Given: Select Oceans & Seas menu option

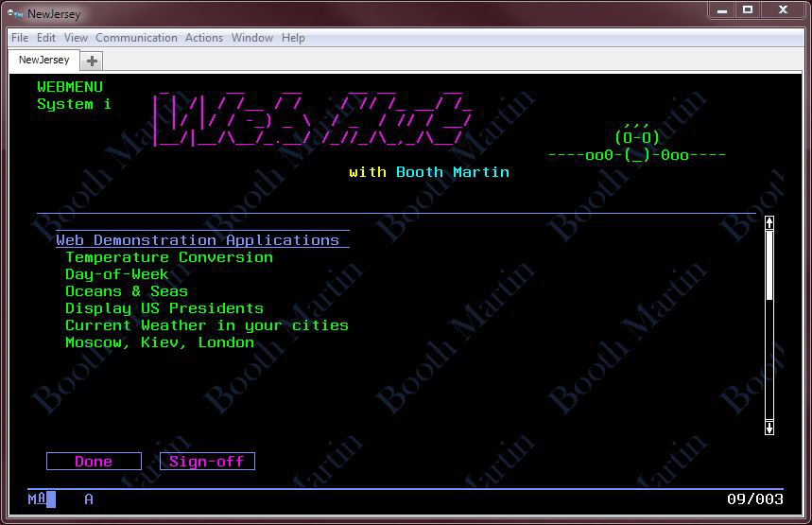Looking at the screenshot, I should click(127, 291).
